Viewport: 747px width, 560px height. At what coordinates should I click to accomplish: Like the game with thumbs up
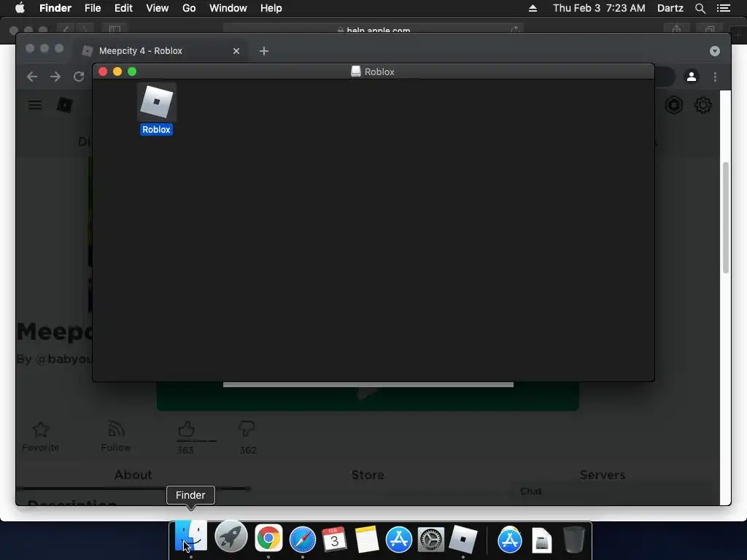[186, 429]
